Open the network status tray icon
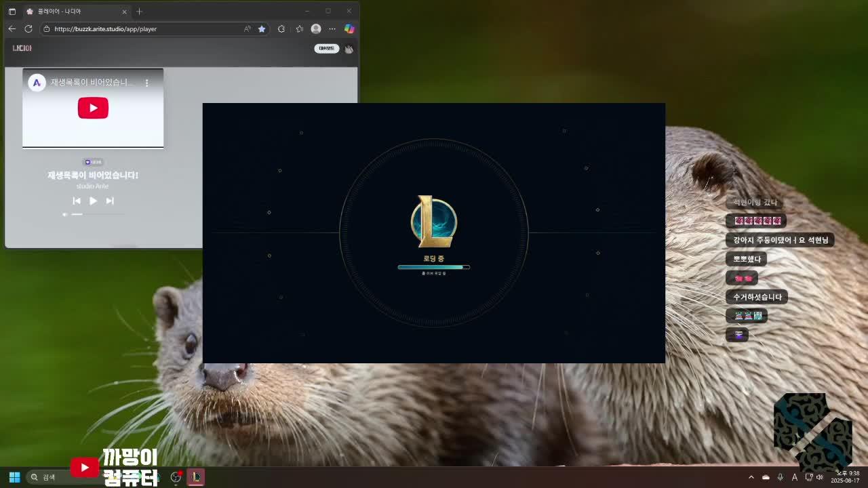The height and width of the screenshot is (488, 868). (808, 477)
